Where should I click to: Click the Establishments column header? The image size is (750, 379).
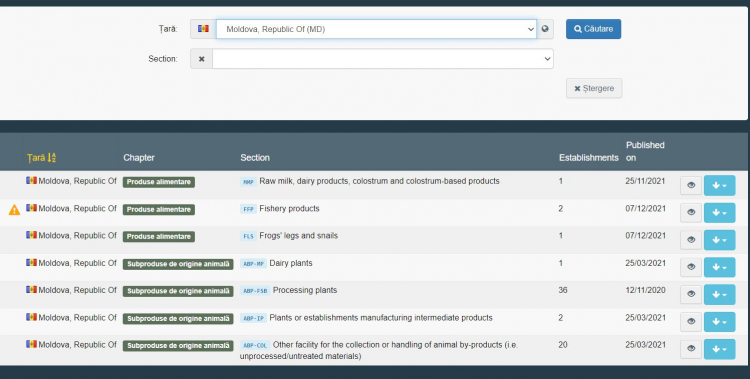click(588, 157)
